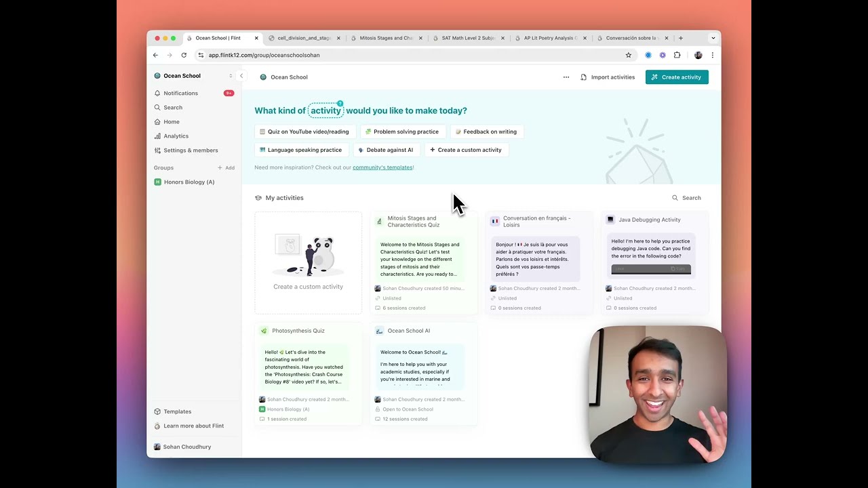
Task: Click the browser back arrow
Action: coord(155,55)
